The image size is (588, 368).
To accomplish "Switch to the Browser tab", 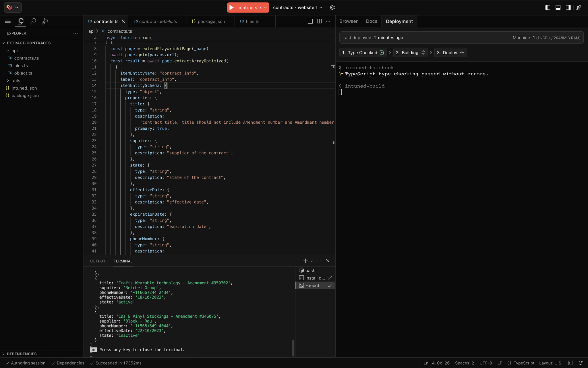I will click(x=348, y=21).
